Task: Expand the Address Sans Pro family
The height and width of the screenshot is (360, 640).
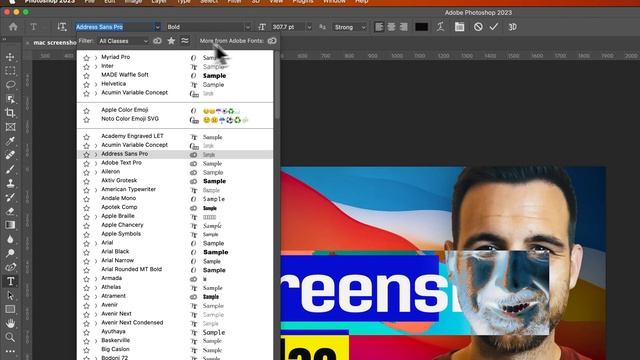Action: tap(96, 154)
